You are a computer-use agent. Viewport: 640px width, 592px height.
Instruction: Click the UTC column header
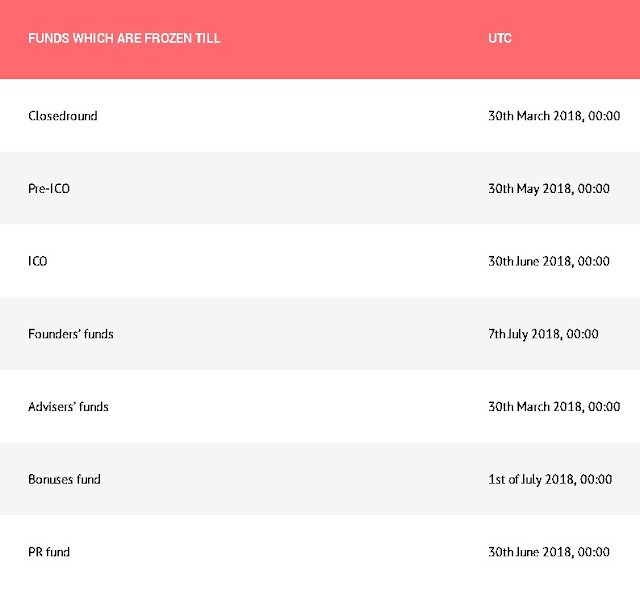click(x=500, y=39)
